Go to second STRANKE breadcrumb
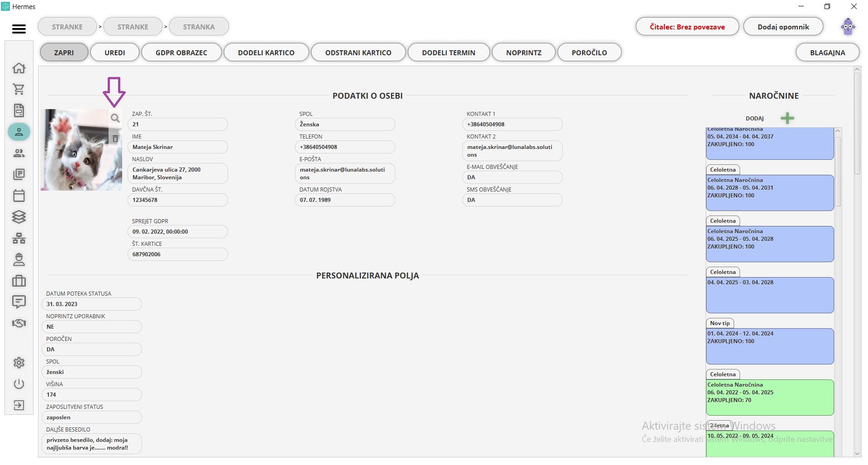The width and height of the screenshot is (868, 465). point(133,27)
